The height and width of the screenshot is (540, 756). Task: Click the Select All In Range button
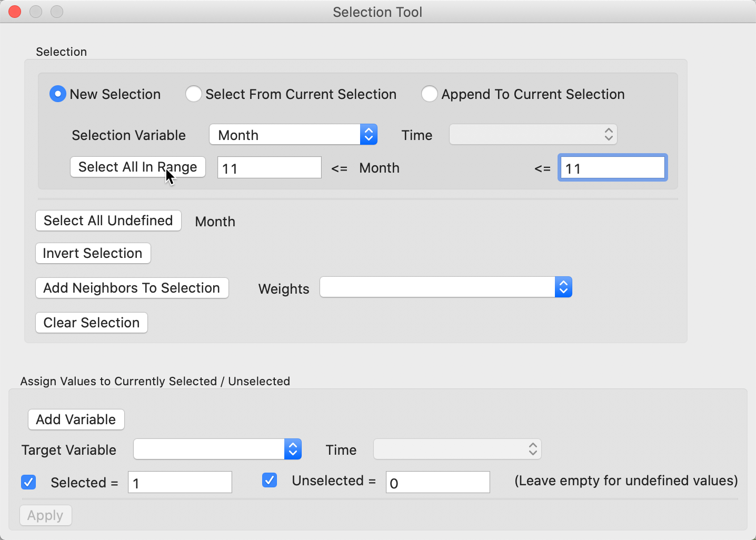coord(138,167)
